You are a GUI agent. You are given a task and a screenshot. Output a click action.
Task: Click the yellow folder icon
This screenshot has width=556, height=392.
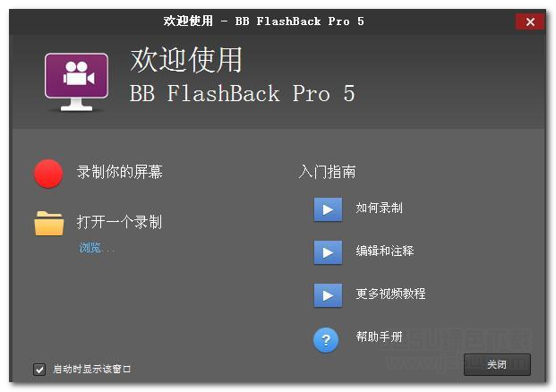(x=49, y=223)
